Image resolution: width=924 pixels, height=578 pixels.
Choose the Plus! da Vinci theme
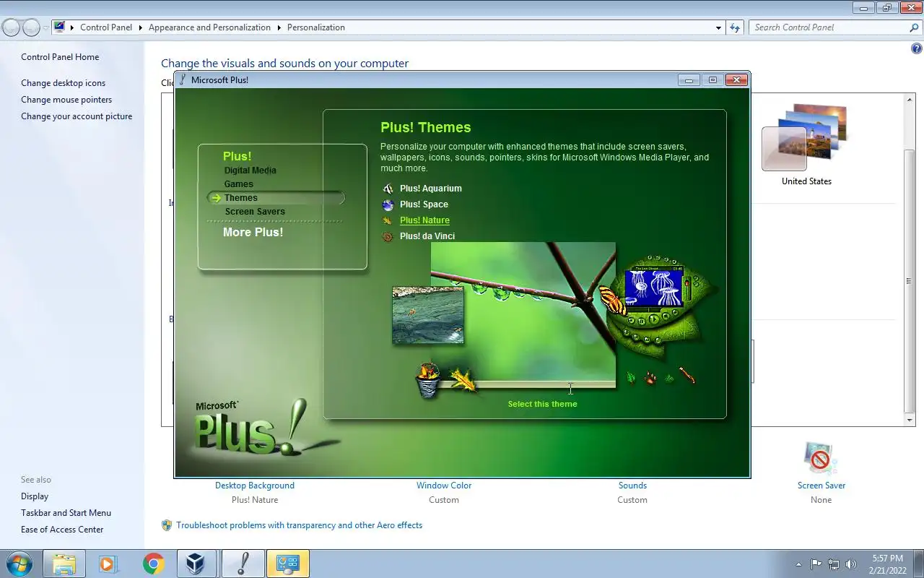(427, 236)
